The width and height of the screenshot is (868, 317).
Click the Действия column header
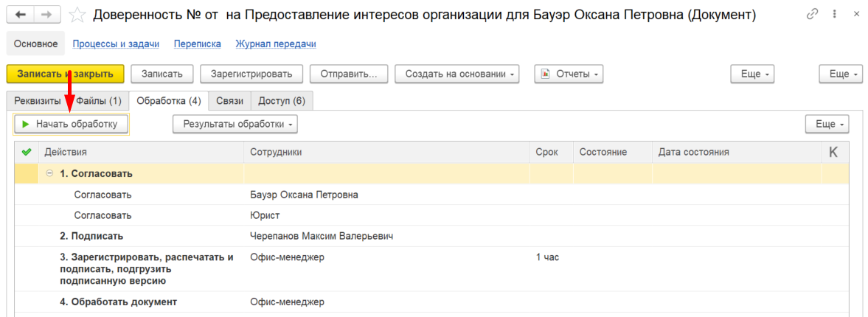pyautogui.click(x=141, y=152)
